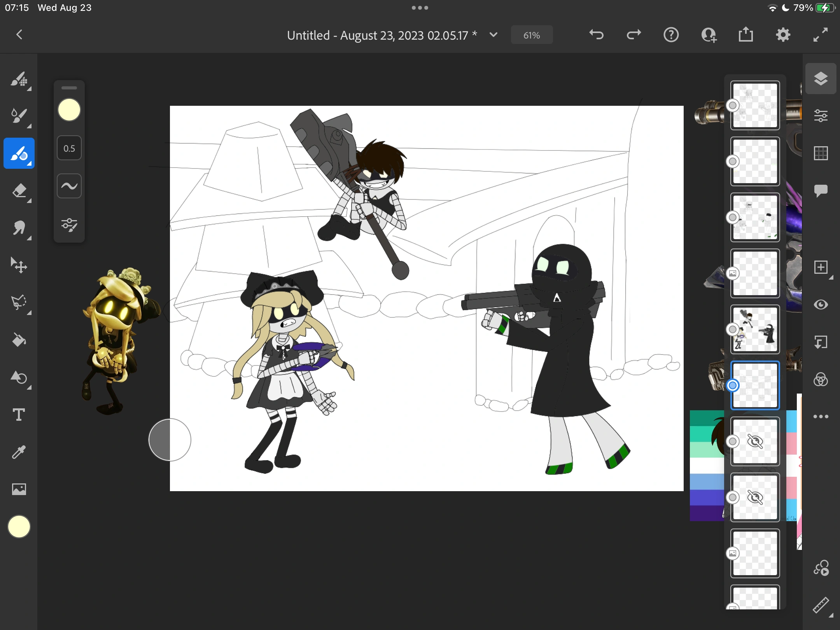
Task: Tap the 61% zoom level button
Action: click(531, 35)
